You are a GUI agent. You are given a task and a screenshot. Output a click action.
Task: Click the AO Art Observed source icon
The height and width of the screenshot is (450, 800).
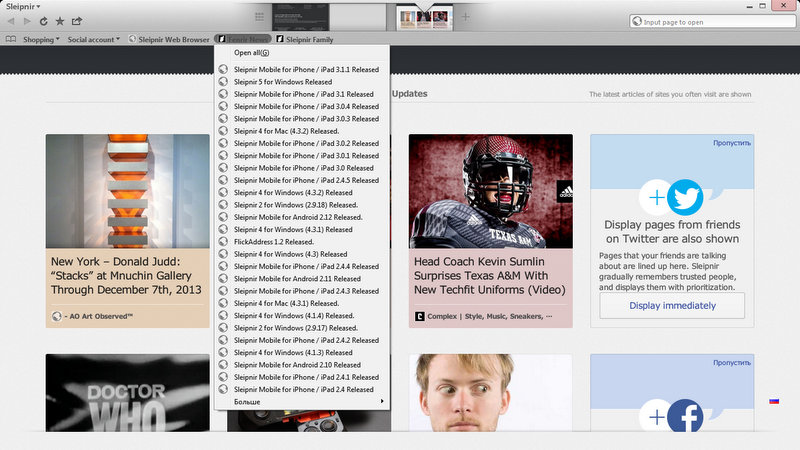pos(57,316)
